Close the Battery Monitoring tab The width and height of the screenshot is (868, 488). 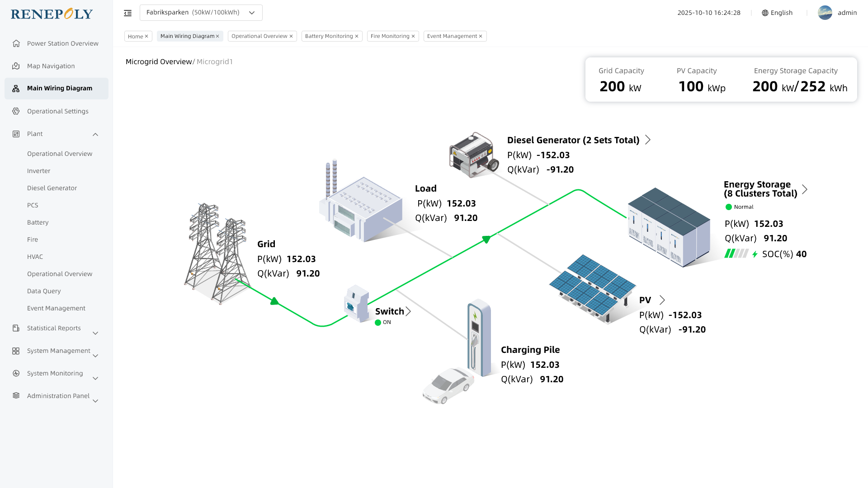coord(357,37)
